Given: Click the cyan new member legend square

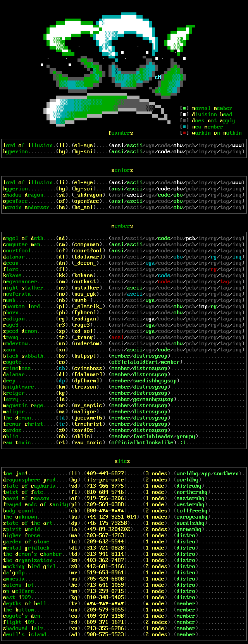Looking at the screenshot, I should [185, 127].
